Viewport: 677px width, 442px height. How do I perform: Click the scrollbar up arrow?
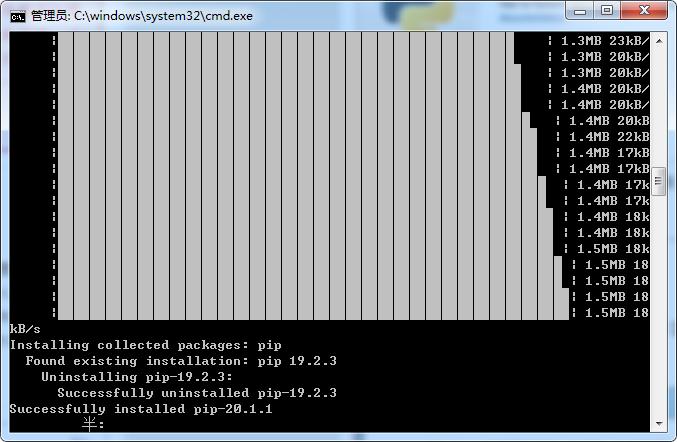point(659,41)
